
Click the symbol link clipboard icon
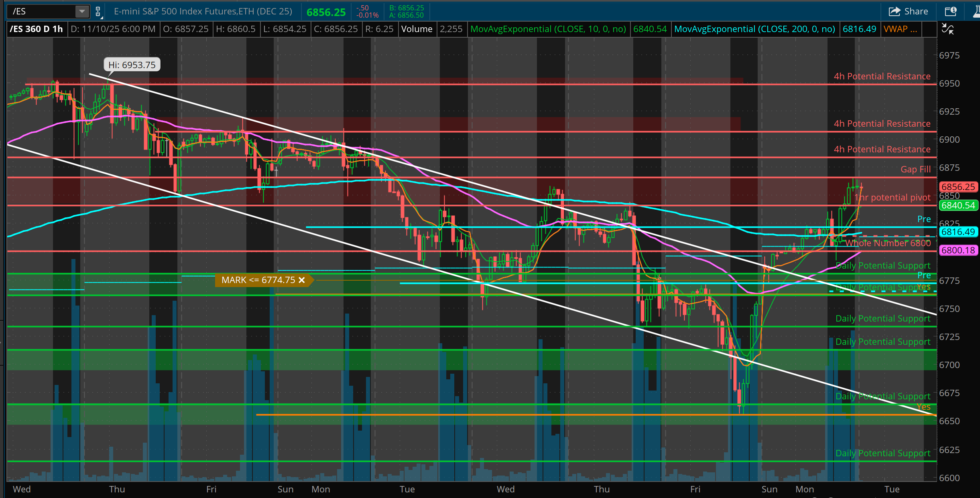pos(98,11)
